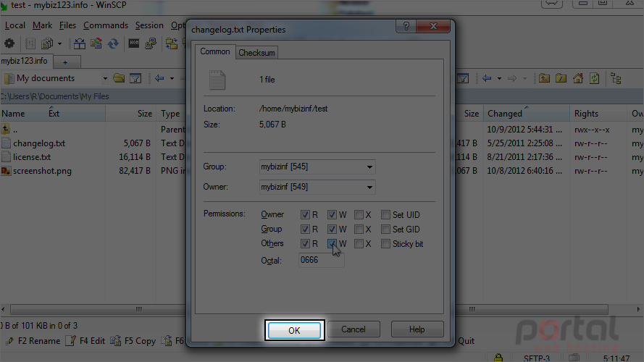
Task: Enable Sticky bit checkbox
Action: coord(385,244)
